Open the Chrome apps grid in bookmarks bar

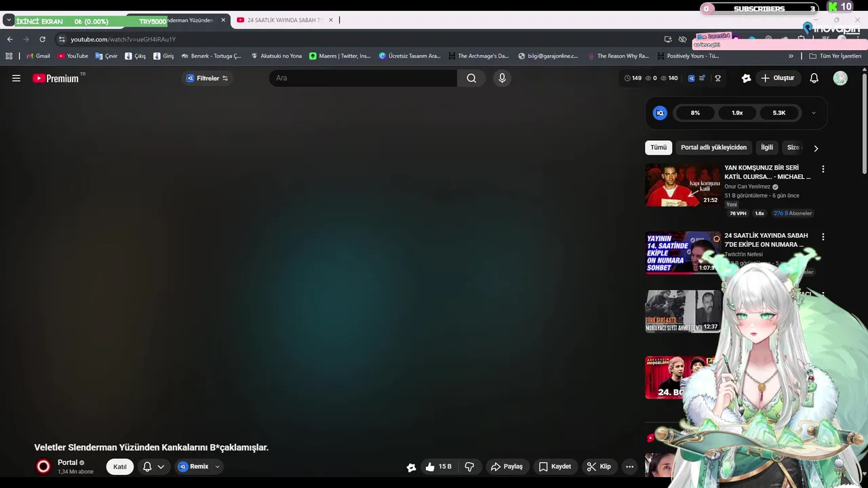(9, 56)
